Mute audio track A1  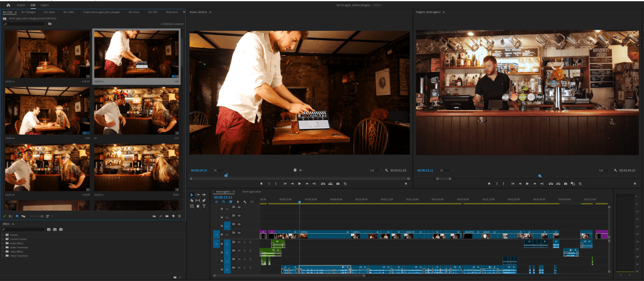(x=239, y=242)
